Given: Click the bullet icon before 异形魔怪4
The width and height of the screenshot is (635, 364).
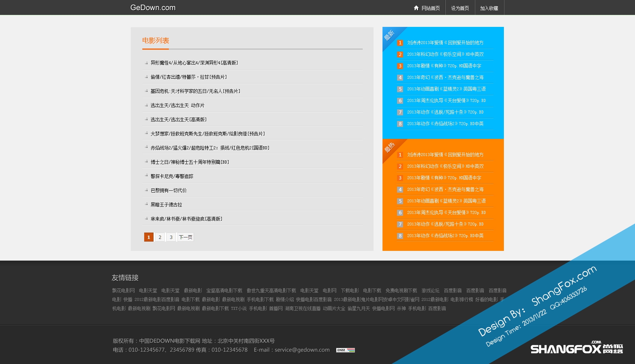Looking at the screenshot, I should pyautogui.click(x=146, y=63).
